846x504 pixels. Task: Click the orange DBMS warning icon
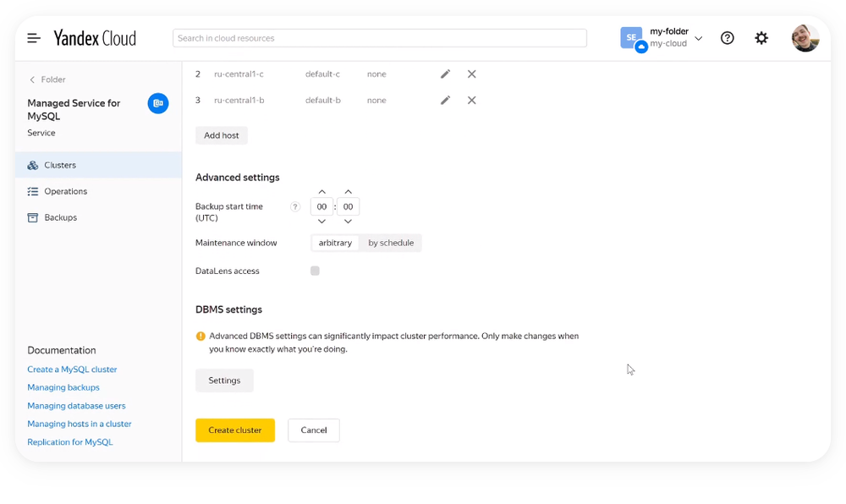click(x=201, y=336)
